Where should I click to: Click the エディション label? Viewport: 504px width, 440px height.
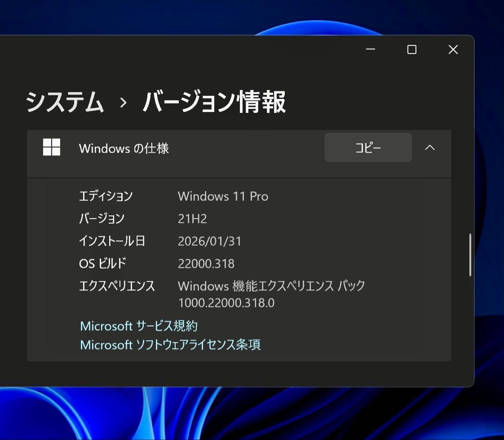tap(106, 196)
